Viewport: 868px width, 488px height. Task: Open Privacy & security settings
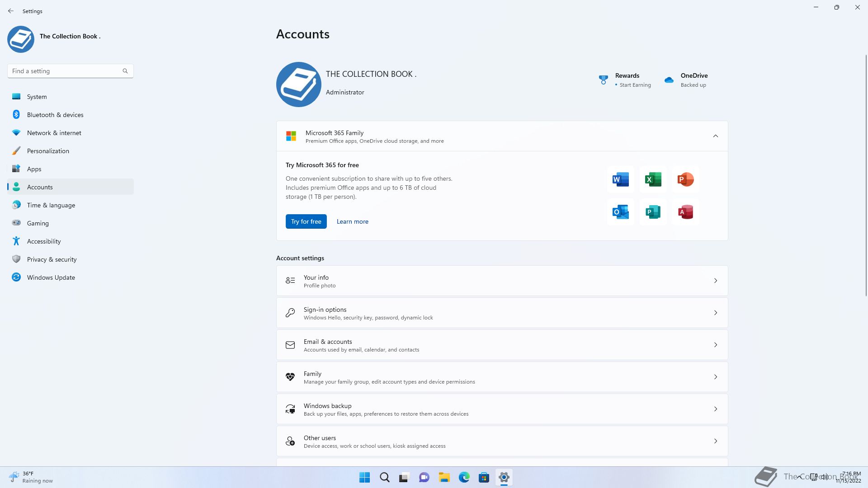tap(71, 259)
